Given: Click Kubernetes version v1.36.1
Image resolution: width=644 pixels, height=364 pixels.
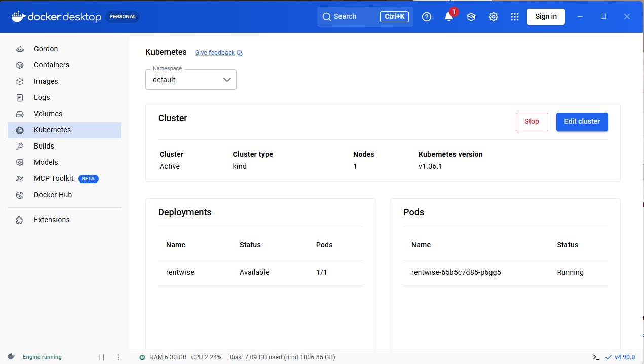Looking at the screenshot, I should [430, 166].
